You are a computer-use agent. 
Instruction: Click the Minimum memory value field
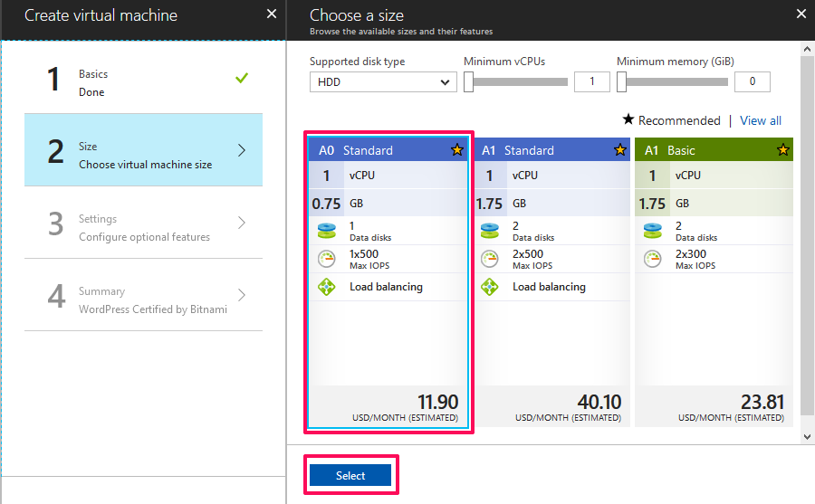pyautogui.click(x=753, y=81)
